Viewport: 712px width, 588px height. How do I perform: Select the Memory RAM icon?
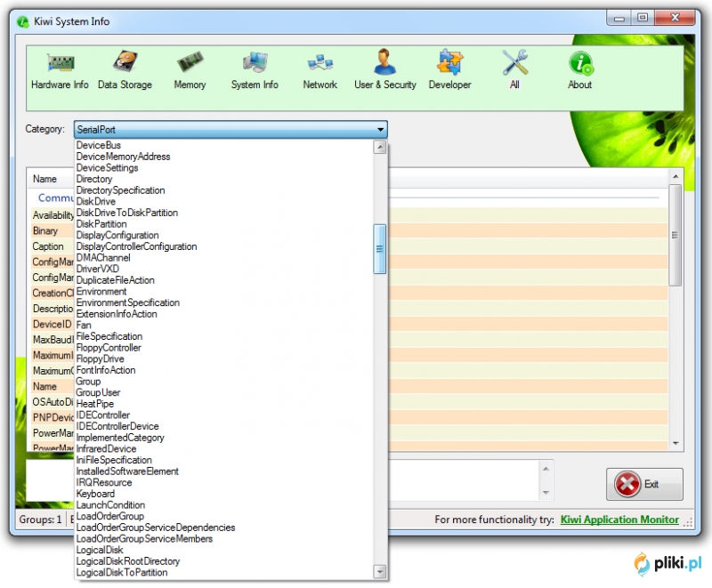pos(190,62)
